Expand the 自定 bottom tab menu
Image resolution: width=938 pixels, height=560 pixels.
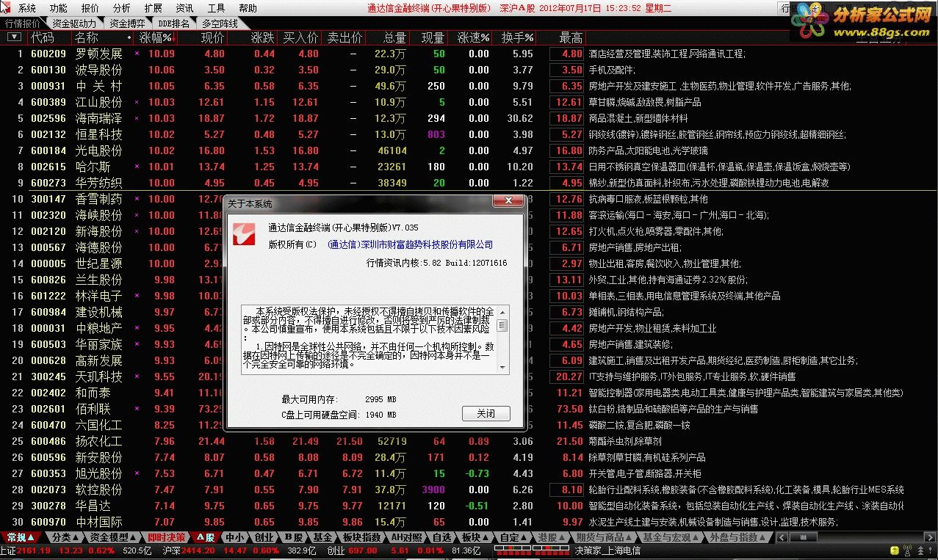click(x=524, y=538)
